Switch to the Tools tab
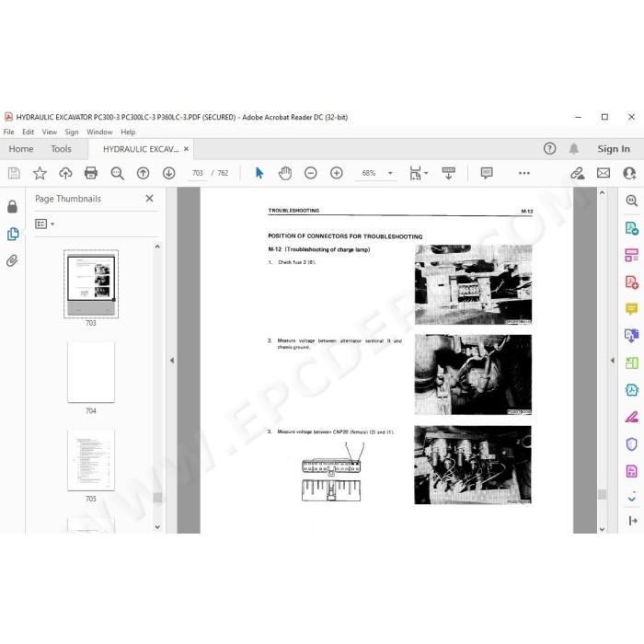The width and height of the screenshot is (644, 644). (x=62, y=149)
